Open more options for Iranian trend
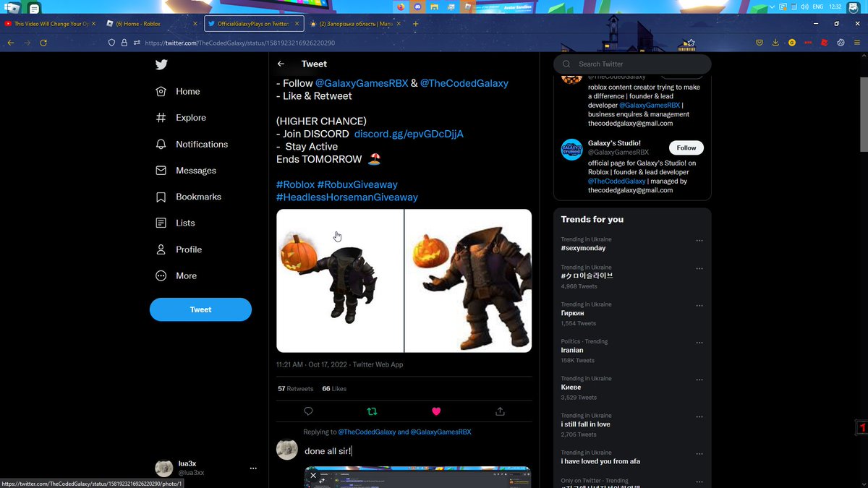868x488 pixels. pos(699,343)
